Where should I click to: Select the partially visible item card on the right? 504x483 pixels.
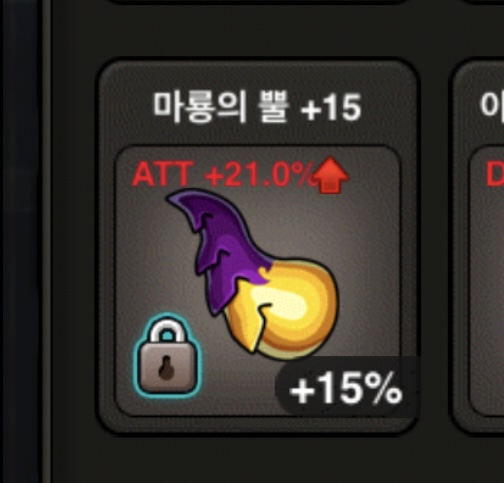(477, 246)
